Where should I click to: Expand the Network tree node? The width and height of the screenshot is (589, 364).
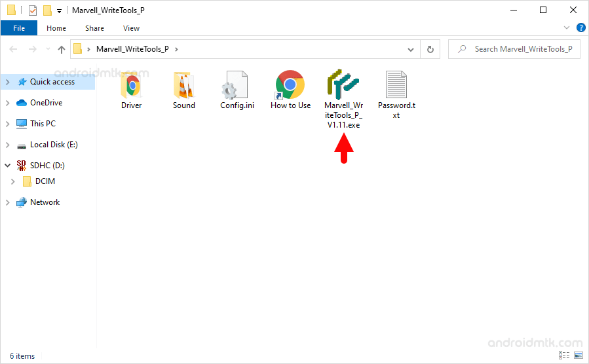(7, 202)
